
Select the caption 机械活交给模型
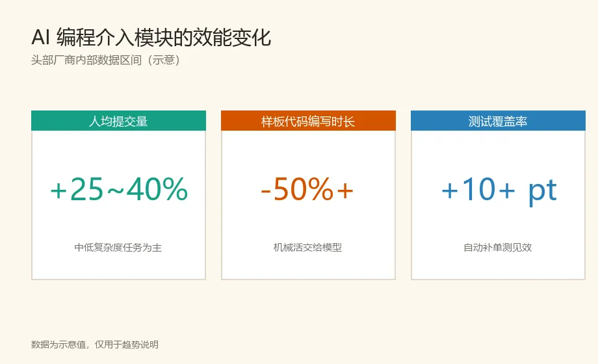pyautogui.click(x=307, y=248)
